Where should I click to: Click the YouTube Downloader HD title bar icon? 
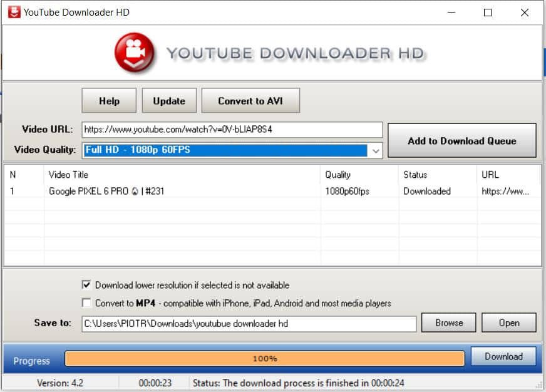coord(14,12)
